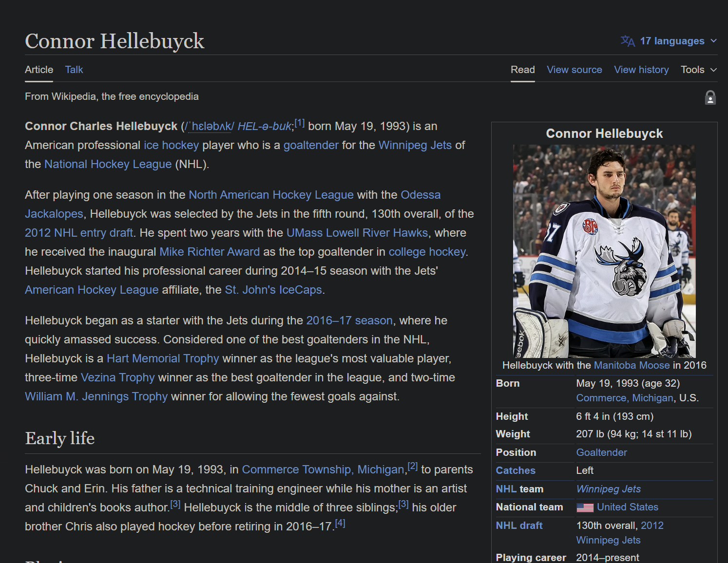Open the Hart Memorial Trophy link
This screenshot has height=563, width=728.
pyautogui.click(x=163, y=358)
